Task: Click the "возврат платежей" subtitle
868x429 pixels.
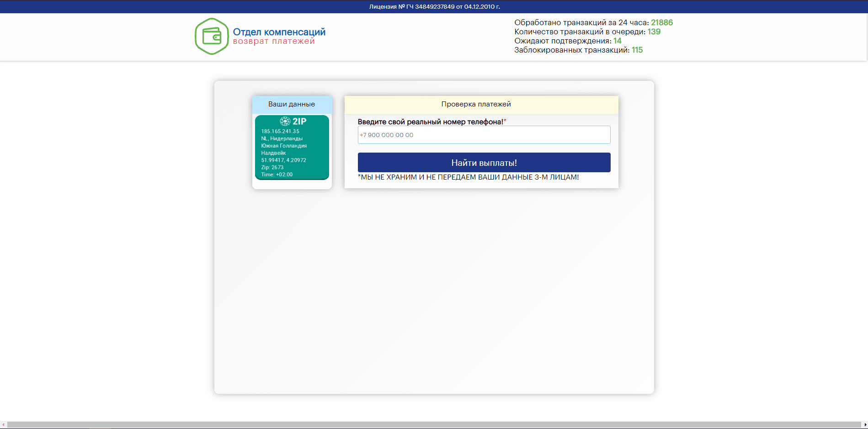Action: pyautogui.click(x=274, y=42)
